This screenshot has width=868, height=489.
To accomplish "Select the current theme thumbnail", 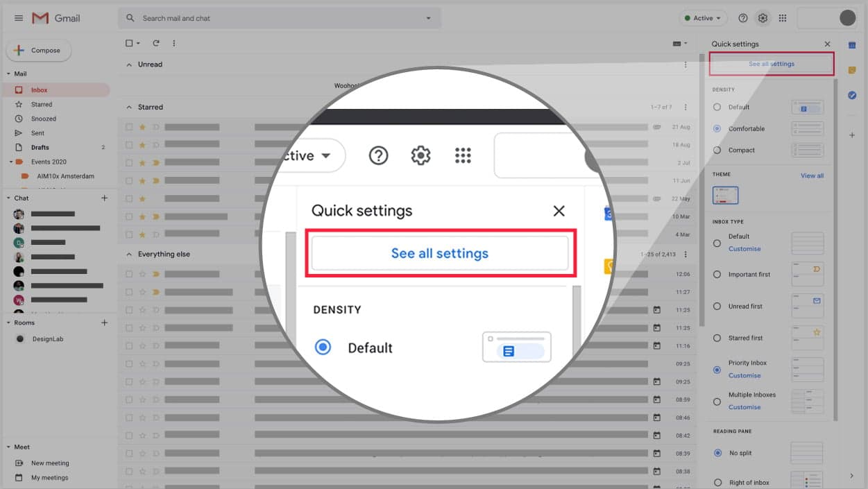I will click(725, 196).
